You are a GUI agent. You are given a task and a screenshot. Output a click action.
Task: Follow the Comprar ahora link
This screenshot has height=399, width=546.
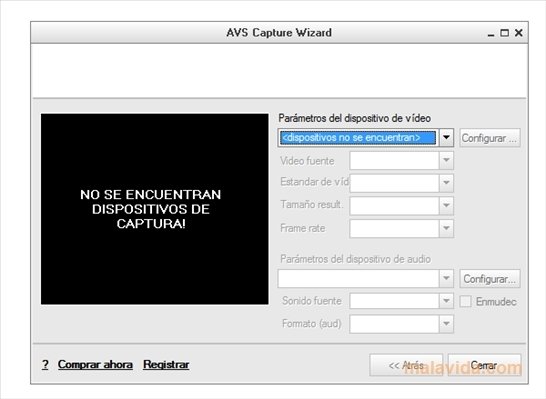coord(95,365)
